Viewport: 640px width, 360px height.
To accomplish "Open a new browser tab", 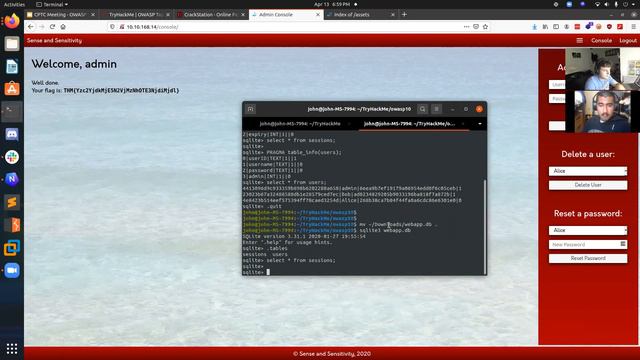I will (x=404, y=14).
